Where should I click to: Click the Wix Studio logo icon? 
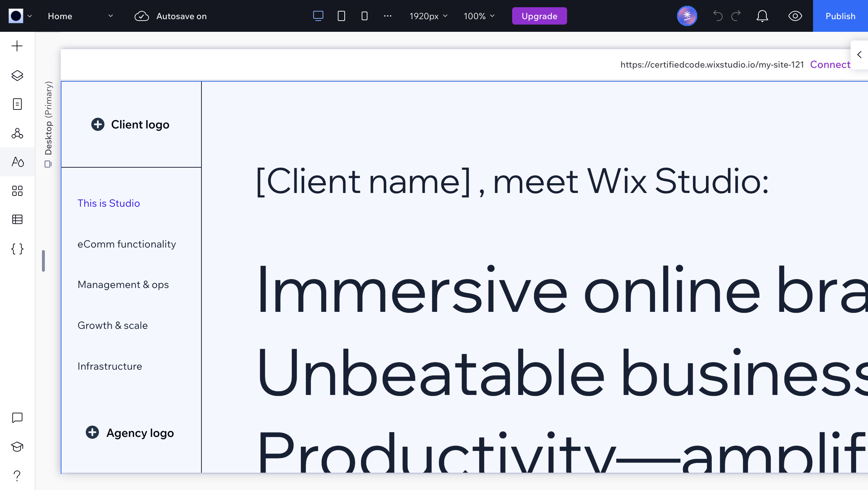(x=16, y=16)
